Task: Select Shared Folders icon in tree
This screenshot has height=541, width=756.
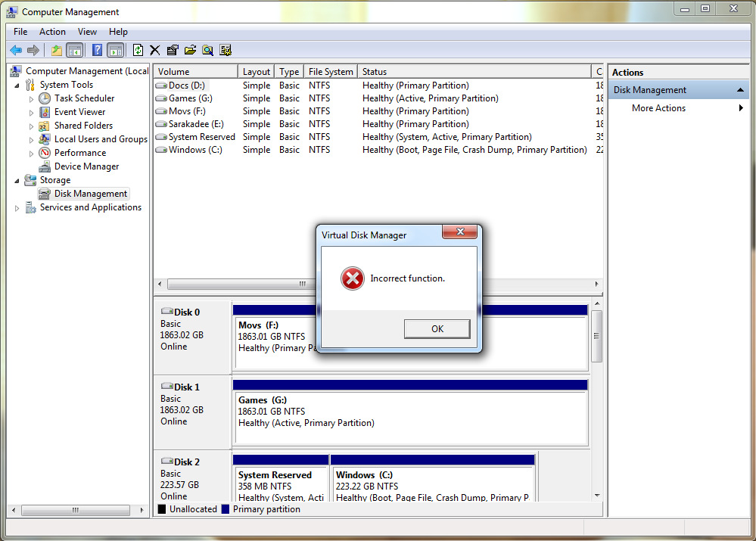Action: 45,126
